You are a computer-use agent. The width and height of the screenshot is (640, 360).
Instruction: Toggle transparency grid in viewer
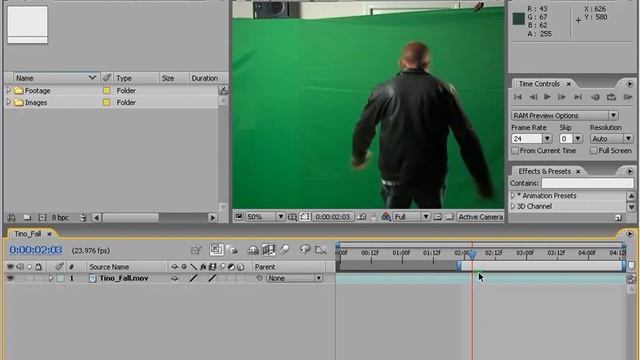click(449, 217)
